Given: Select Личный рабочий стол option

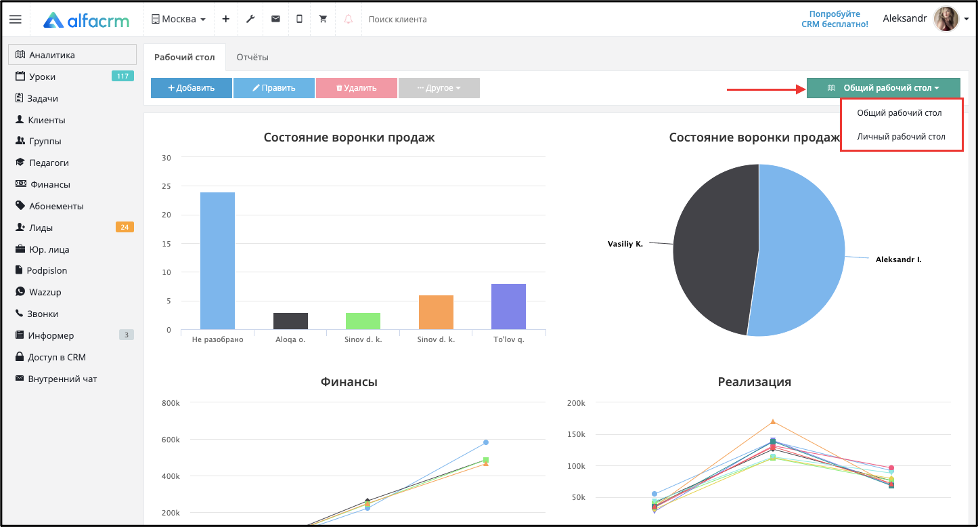Looking at the screenshot, I should pos(901,137).
